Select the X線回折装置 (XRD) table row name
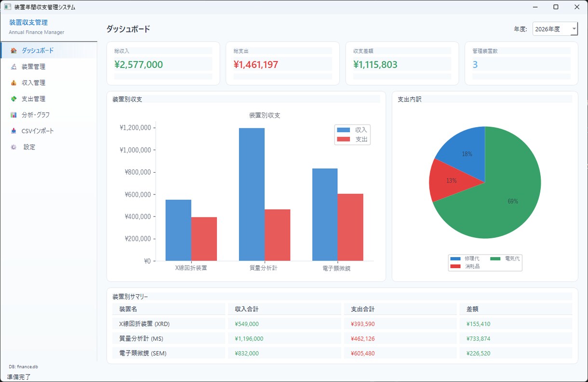Image resolution: width=588 pixels, height=382 pixels. [x=144, y=324]
